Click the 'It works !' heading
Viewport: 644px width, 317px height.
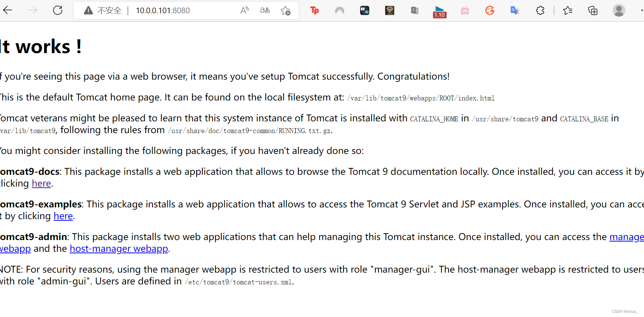pos(41,47)
